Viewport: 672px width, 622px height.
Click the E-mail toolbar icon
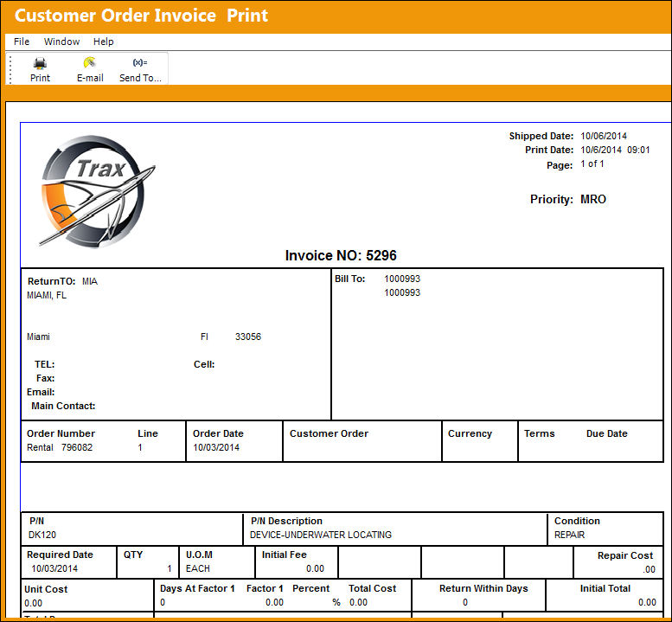pyautogui.click(x=90, y=62)
